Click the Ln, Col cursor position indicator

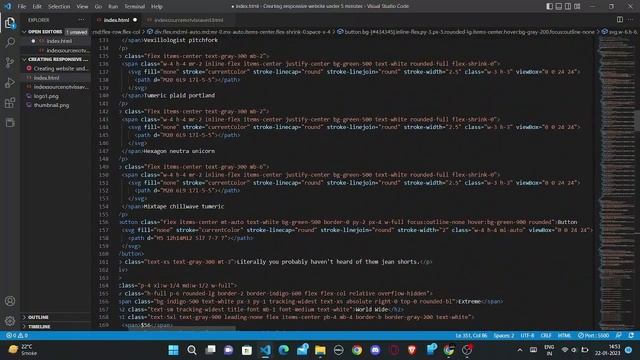pyautogui.click(x=471, y=335)
